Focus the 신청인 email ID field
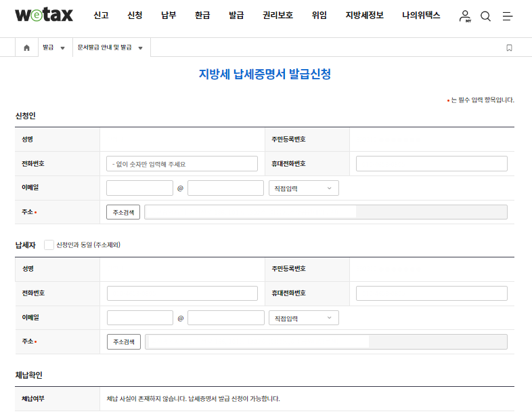This screenshot has height=418, width=532. pos(140,188)
